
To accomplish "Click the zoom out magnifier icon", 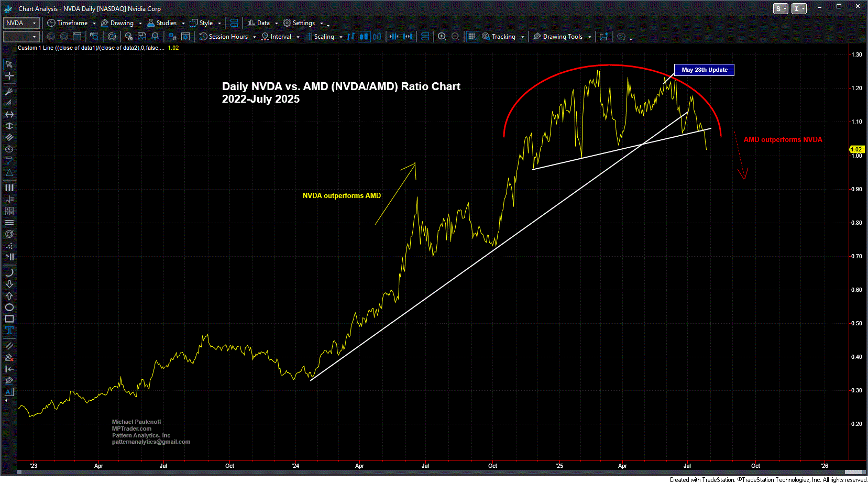I will point(455,37).
